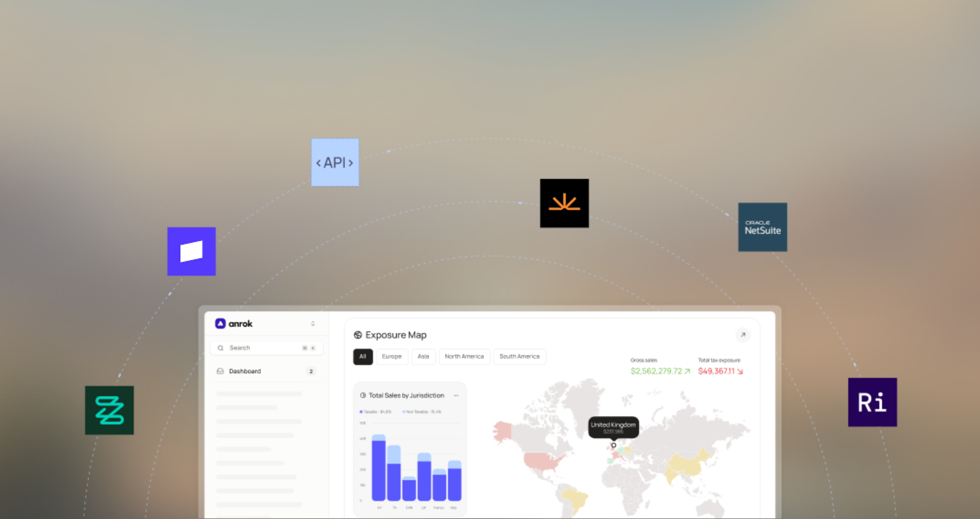This screenshot has width=980, height=519.
Task: Click the Total Sales by Jurisdiction title
Action: click(406, 395)
